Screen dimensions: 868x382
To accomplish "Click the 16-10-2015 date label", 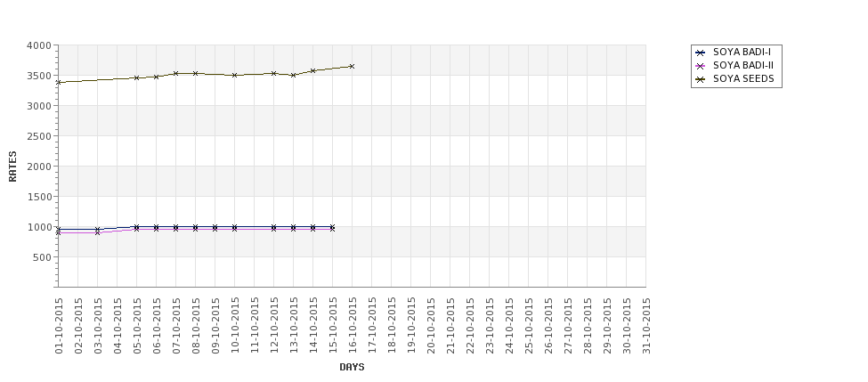I will (353, 326).
